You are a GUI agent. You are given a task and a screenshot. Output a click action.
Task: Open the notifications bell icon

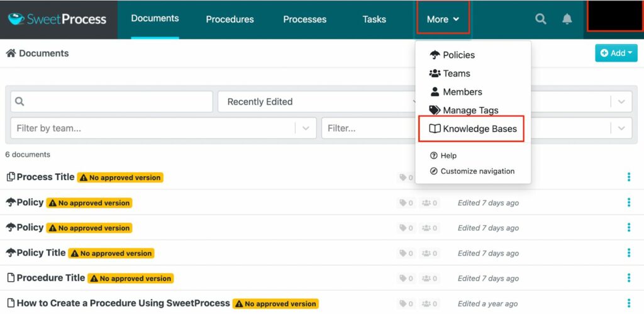tap(567, 19)
